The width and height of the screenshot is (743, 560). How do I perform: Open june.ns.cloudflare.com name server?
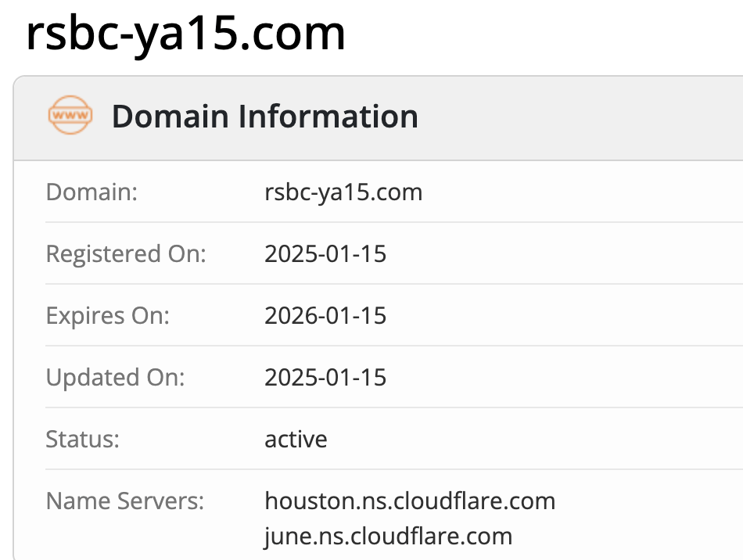(389, 537)
